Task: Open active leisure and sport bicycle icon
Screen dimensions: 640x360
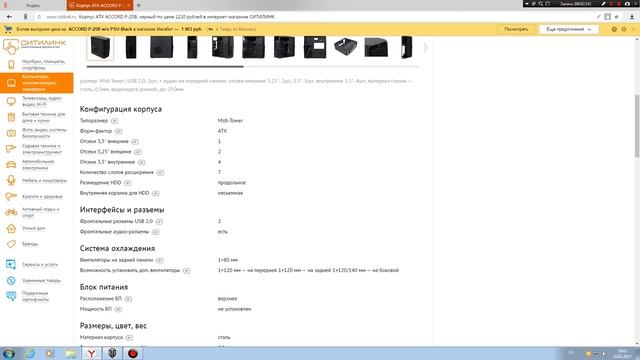Action: click(x=11, y=212)
